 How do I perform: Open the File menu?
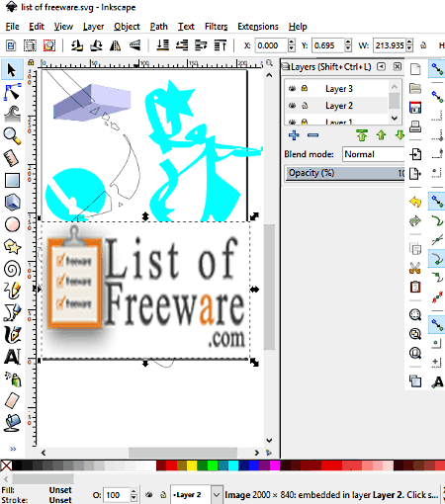click(12, 27)
